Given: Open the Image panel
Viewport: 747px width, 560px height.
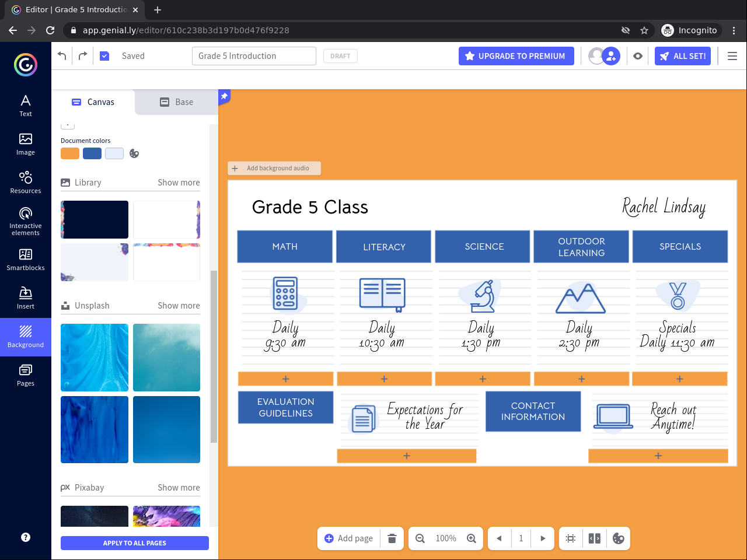Looking at the screenshot, I should (26, 144).
